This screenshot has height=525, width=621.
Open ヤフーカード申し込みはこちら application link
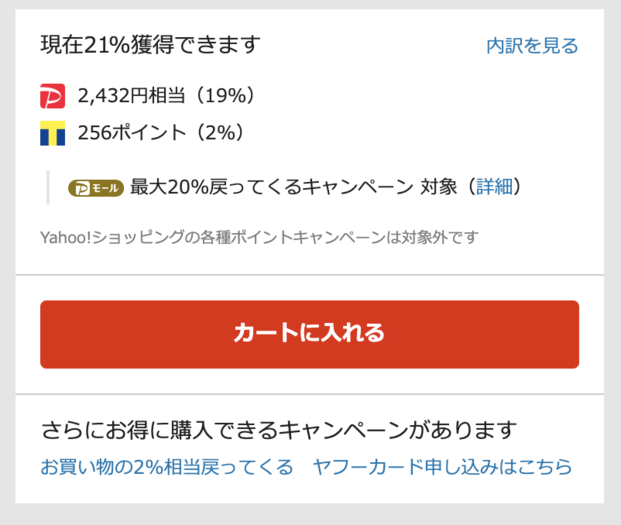tap(442, 467)
